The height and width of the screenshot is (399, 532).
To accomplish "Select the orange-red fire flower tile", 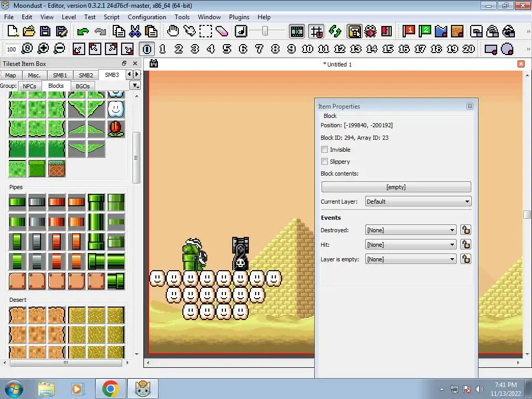I will click(x=116, y=129).
